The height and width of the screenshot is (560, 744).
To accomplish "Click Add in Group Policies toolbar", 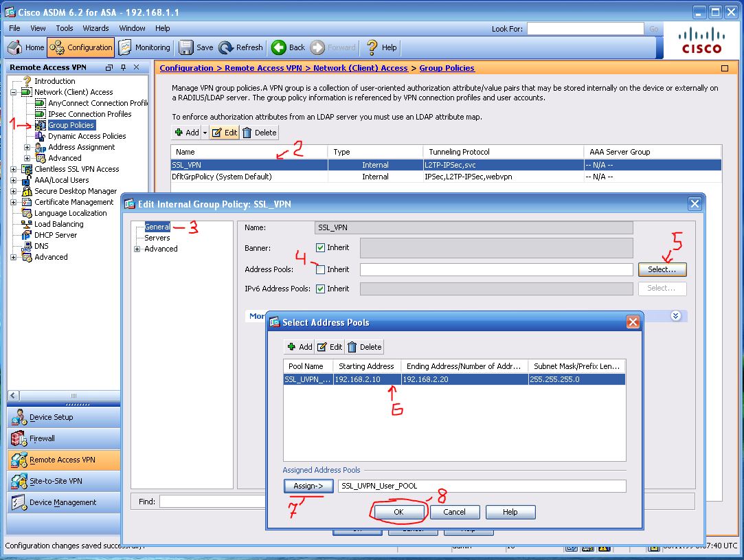I will (186, 133).
